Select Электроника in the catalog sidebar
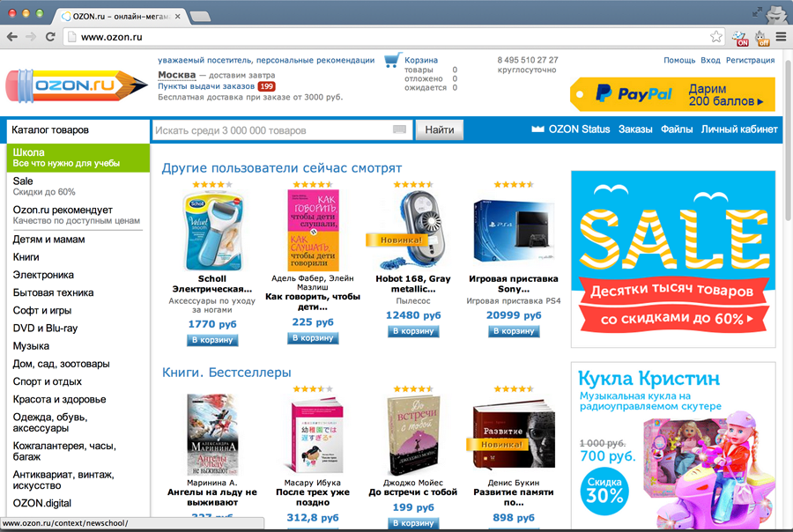 [x=43, y=275]
